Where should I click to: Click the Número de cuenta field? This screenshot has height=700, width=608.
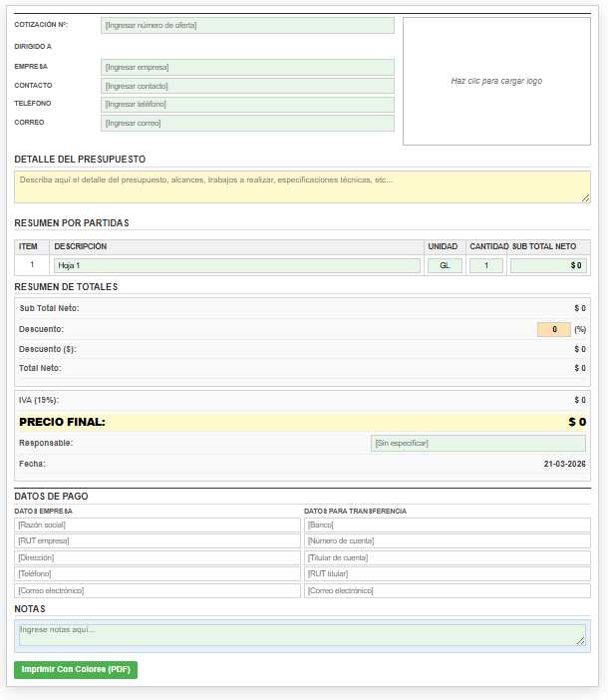tap(448, 540)
